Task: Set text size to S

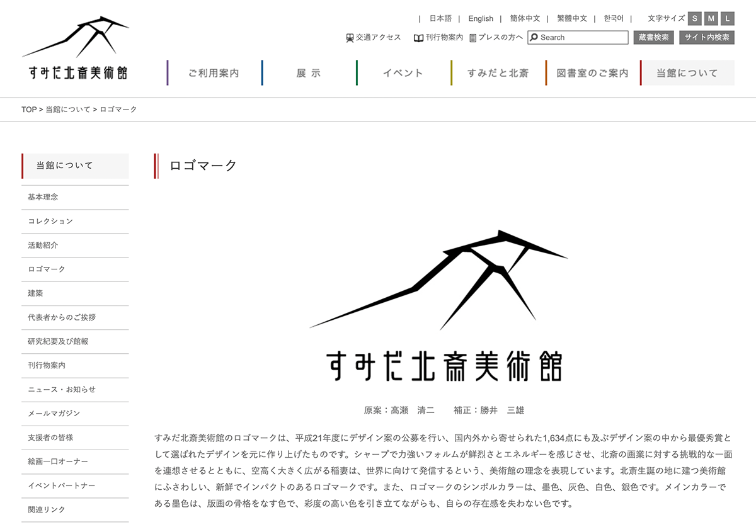Action: coord(694,18)
